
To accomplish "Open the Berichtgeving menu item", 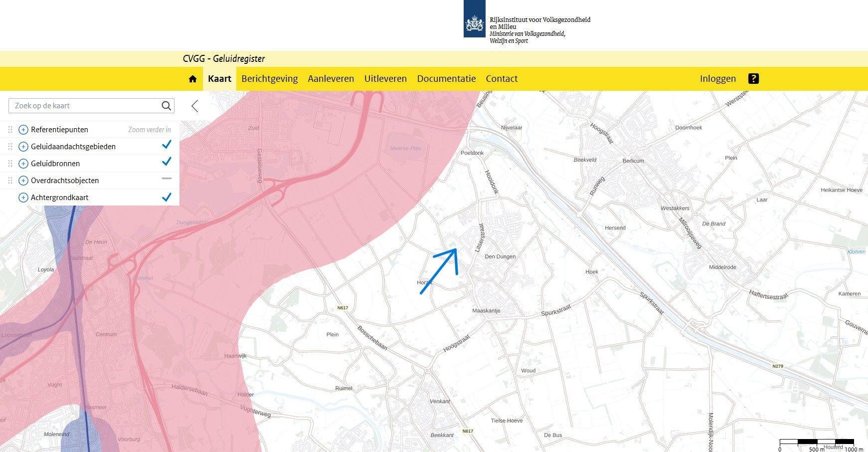I will [269, 79].
